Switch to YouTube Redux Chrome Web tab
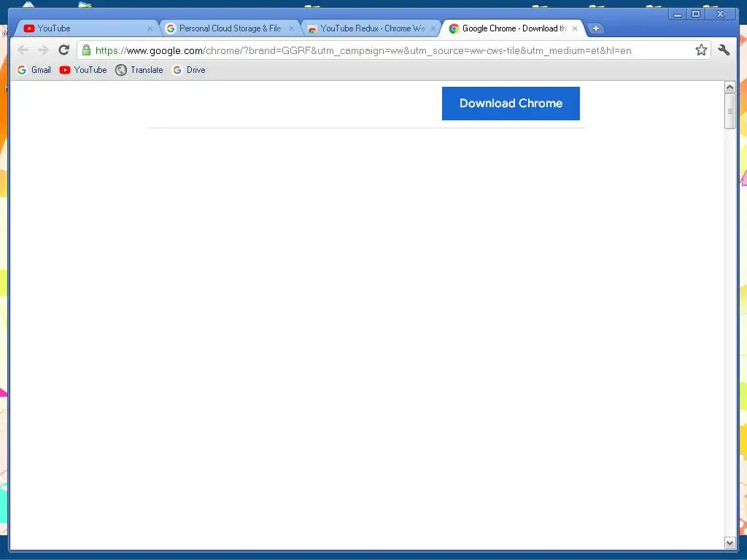The image size is (747, 560). click(x=371, y=28)
